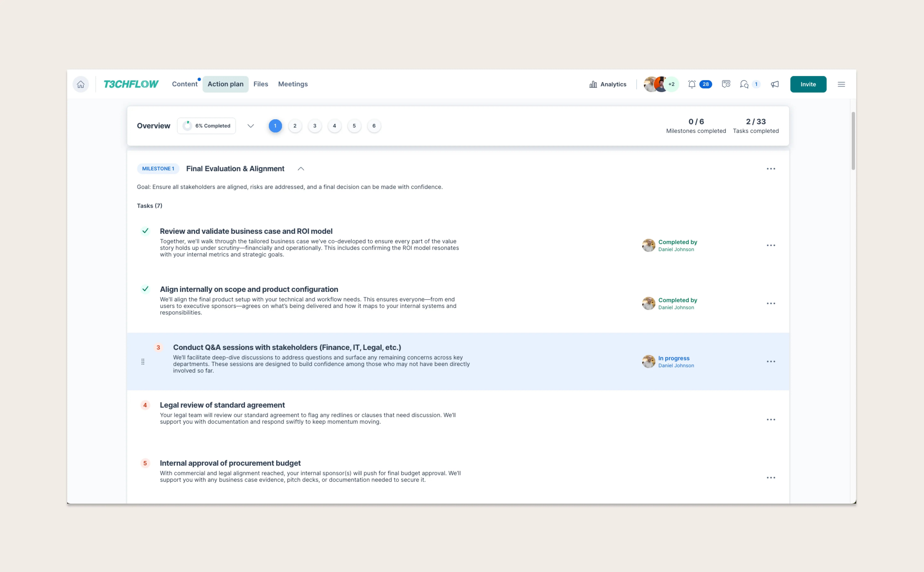Screen dimensions: 924x572
Task: Jump to milestone 2 step circle
Action: [295, 126]
